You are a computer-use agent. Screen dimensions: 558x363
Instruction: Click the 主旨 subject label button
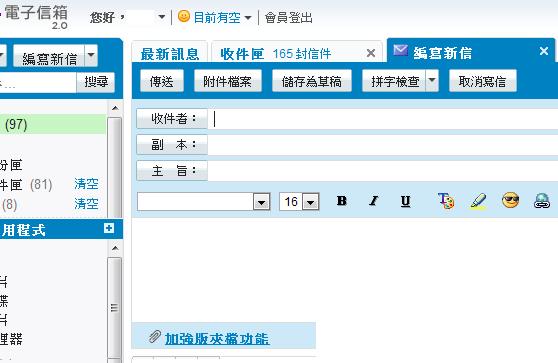(172, 170)
